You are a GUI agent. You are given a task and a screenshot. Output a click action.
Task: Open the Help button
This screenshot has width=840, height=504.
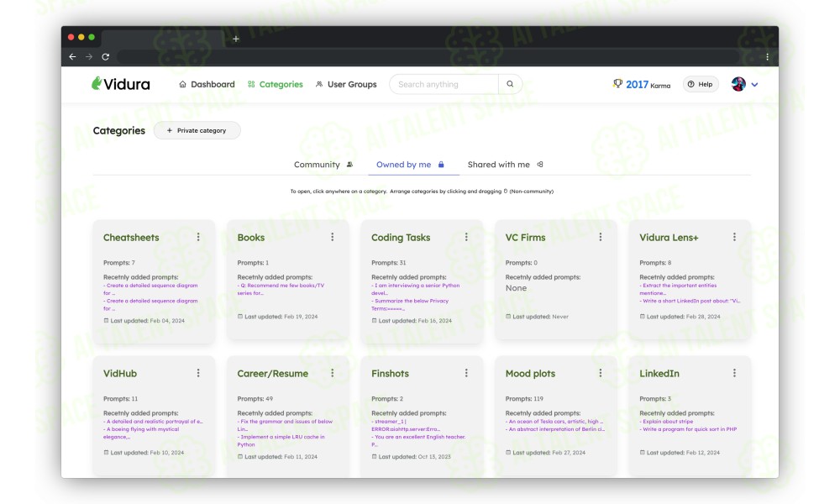point(701,84)
